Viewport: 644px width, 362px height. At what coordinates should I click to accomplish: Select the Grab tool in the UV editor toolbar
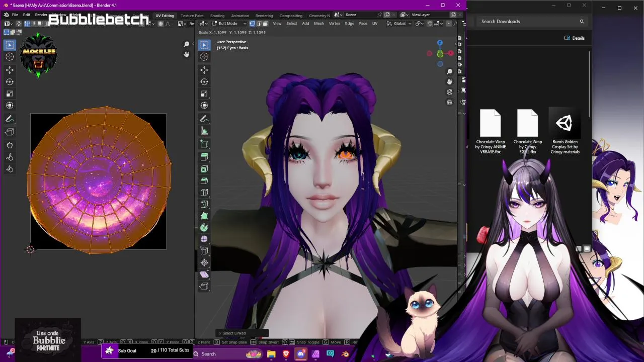coord(10,145)
